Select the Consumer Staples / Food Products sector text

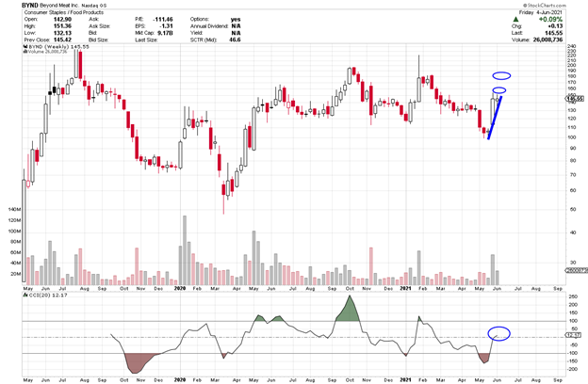63,12
